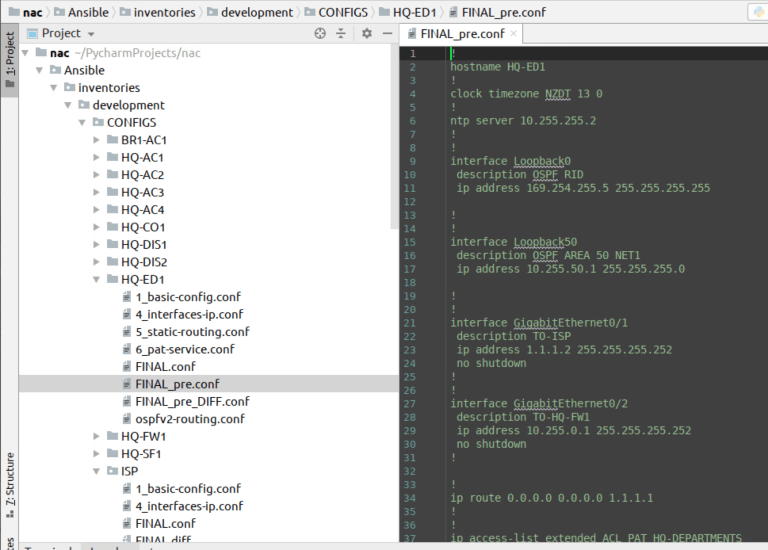Toggle the 1: Project side tool tab
The width and height of the screenshot is (768, 550).
9,59
